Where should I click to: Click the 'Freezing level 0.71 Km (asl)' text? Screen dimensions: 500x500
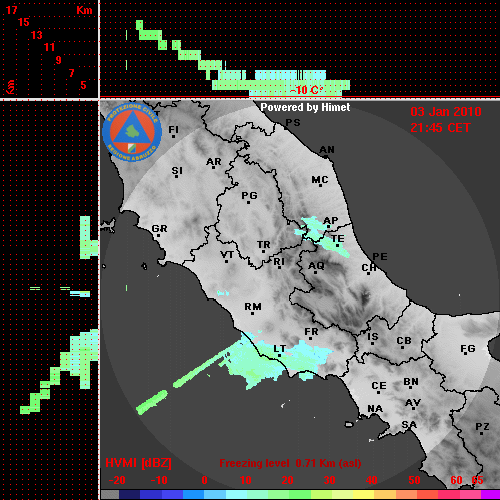[x=290, y=463]
